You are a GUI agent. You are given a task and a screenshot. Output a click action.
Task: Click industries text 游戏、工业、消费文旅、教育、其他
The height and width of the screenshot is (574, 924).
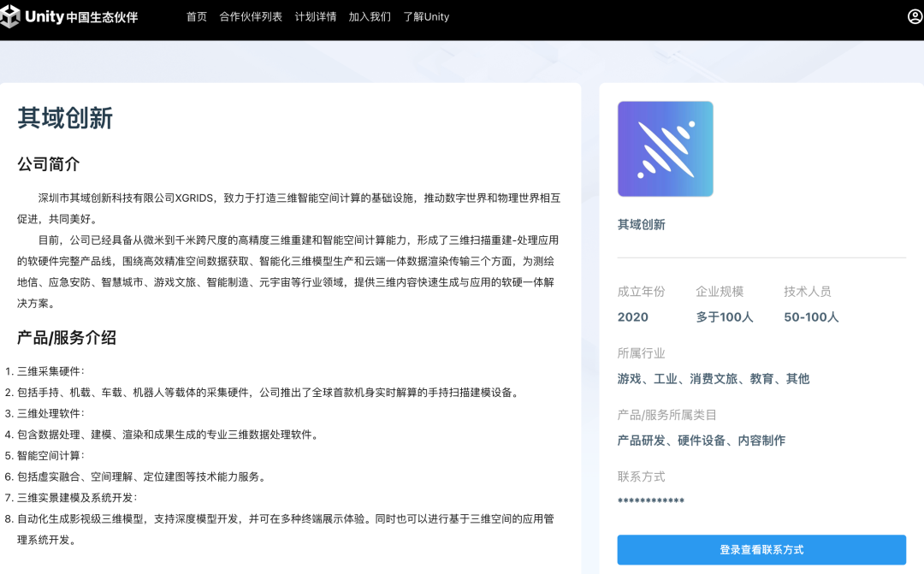click(714, 379)
